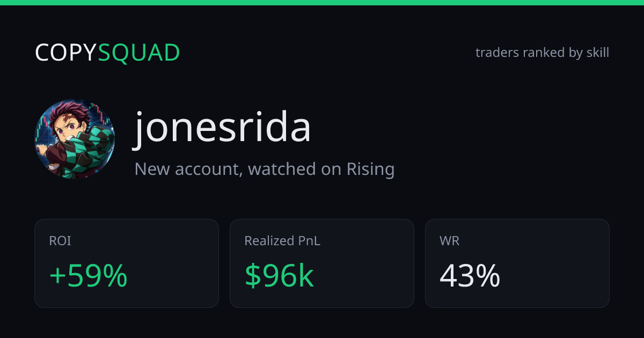The width and height of the screenshot is (644, 338).
Task: Open the Realized PnL stat card
Action: (x=322, y=263)
